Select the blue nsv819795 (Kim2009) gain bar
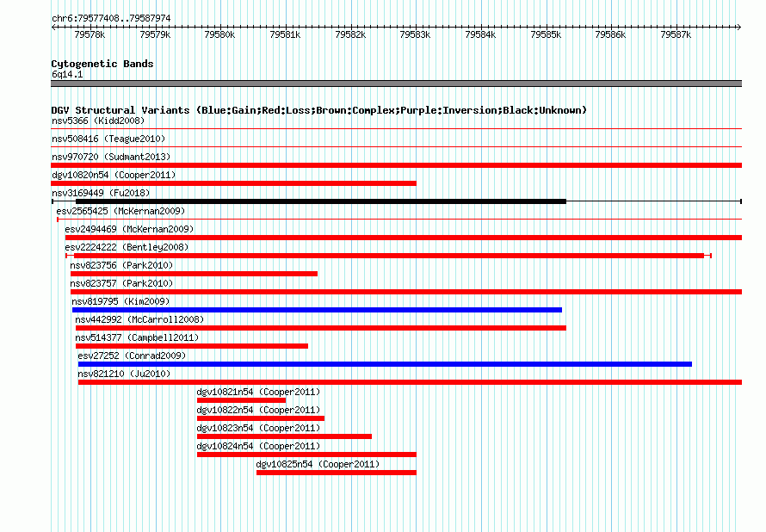This screenshot has width=766, height=532. click(x=317, y=310)
